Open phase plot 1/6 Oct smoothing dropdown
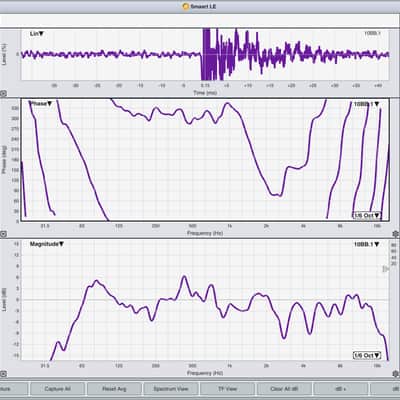Viewport: 400px width, 400px height. pos(367,215)
